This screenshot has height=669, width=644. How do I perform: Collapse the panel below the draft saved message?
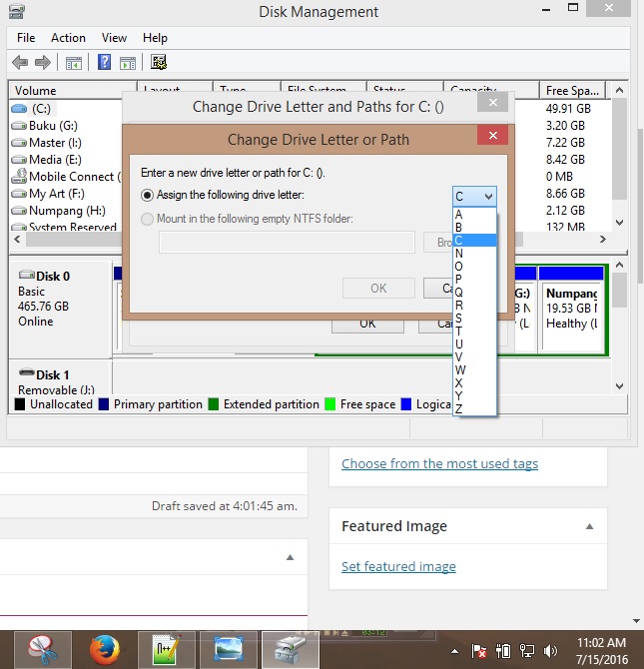290,557
